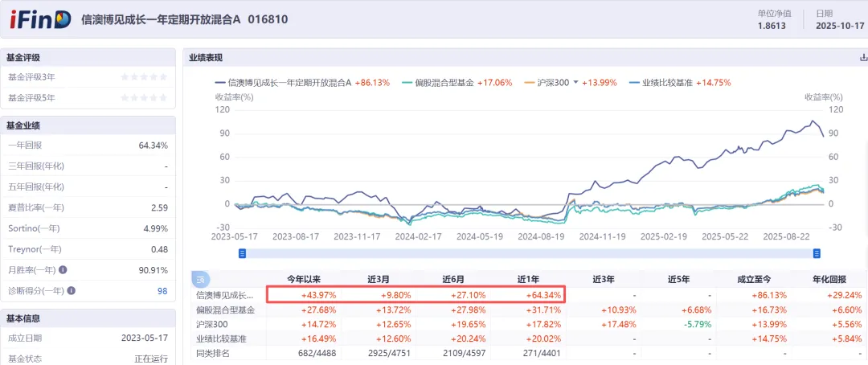Click the 一年回报 value 64.34%

tap(154, 146)
